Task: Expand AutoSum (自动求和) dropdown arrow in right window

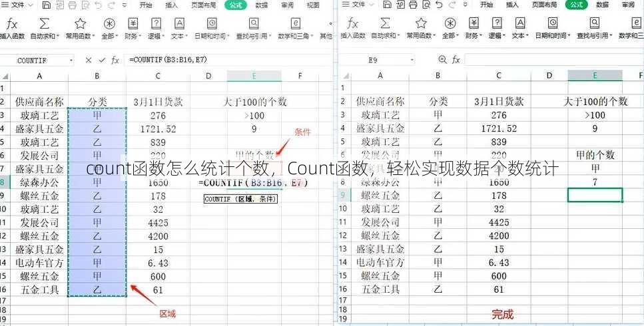Action: pos(399,36)
